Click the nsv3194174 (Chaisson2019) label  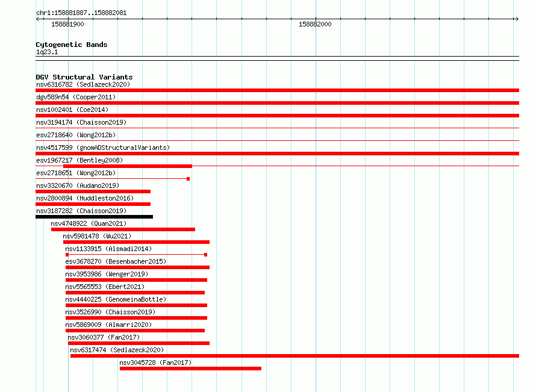(81, 122)
